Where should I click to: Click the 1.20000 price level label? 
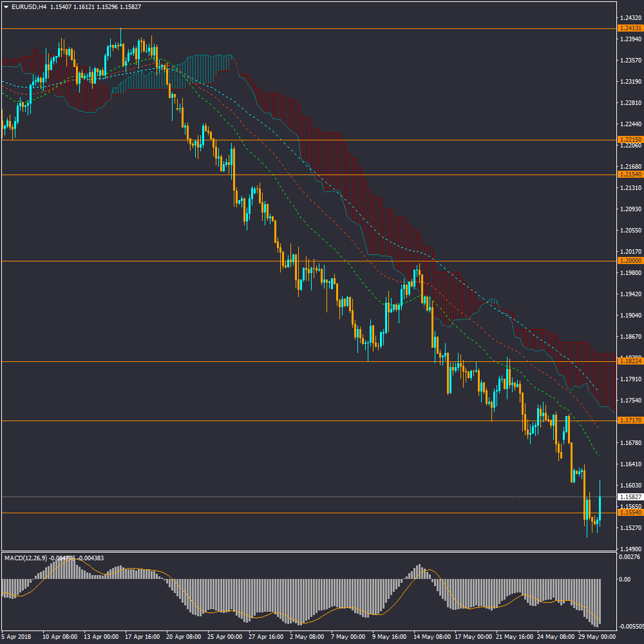630,261
